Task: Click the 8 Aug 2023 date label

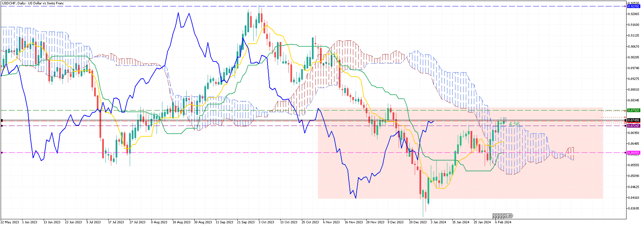Action: pyautogui.click(x=159, y=222)
